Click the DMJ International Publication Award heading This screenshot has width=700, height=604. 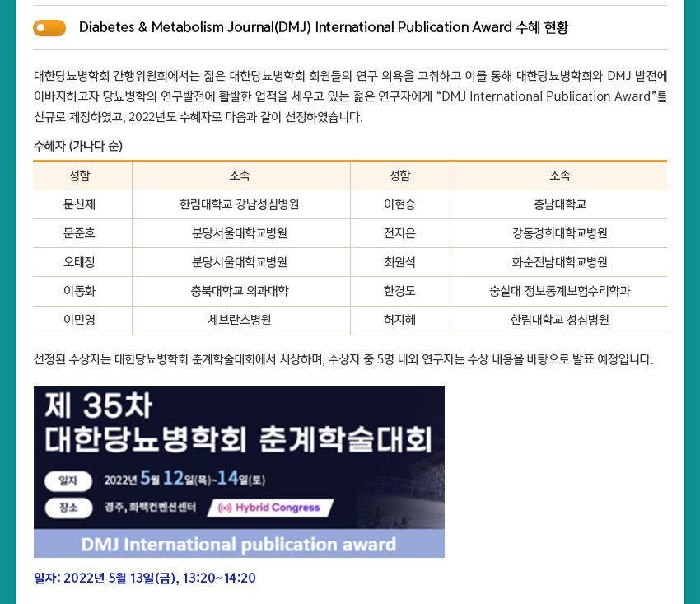(x=323, y=27)
